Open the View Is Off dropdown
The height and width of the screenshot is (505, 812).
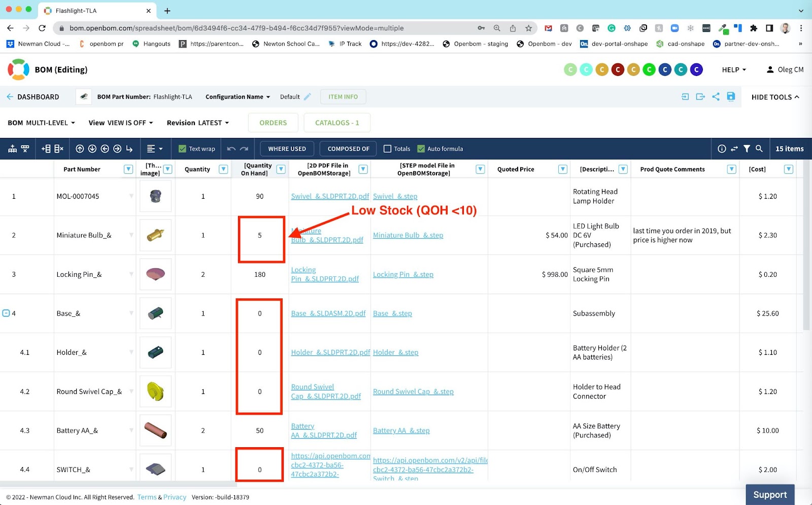tap(121, 123)
